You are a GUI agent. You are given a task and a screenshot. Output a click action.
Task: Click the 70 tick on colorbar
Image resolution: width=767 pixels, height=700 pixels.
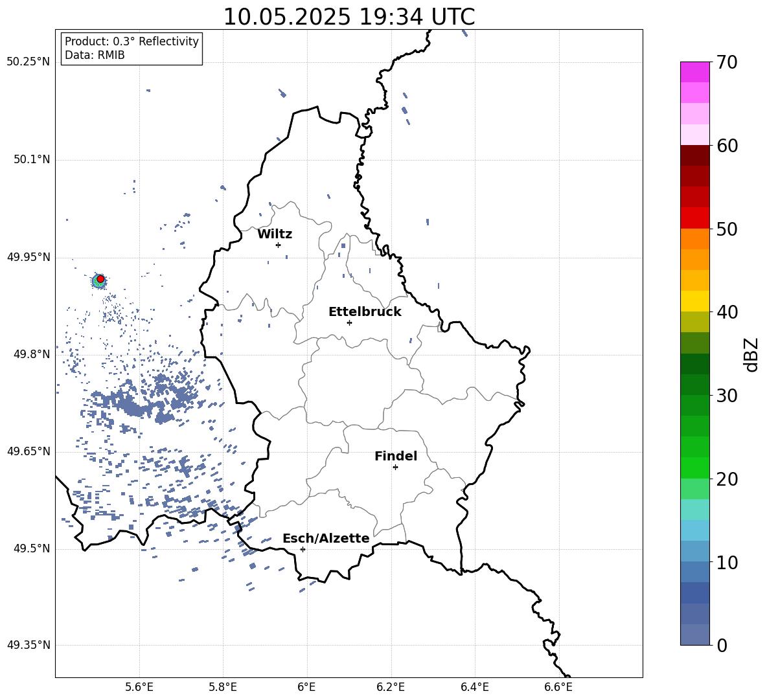coord(727,63)
